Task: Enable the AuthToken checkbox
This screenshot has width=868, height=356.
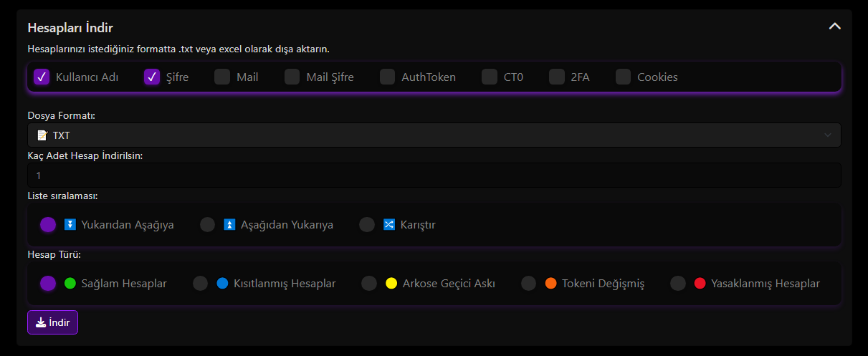Action: pyautogui.click(x=387, y=77)
